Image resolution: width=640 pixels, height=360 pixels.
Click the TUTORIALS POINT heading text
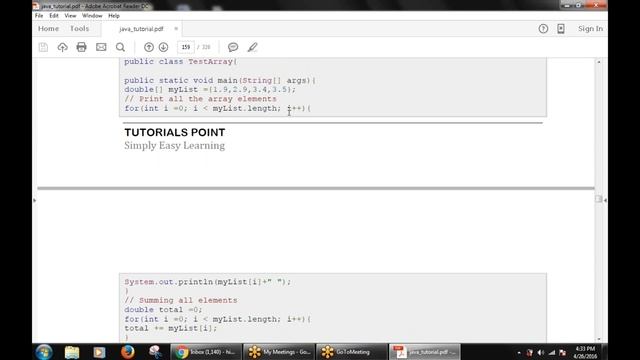point(175,132)
